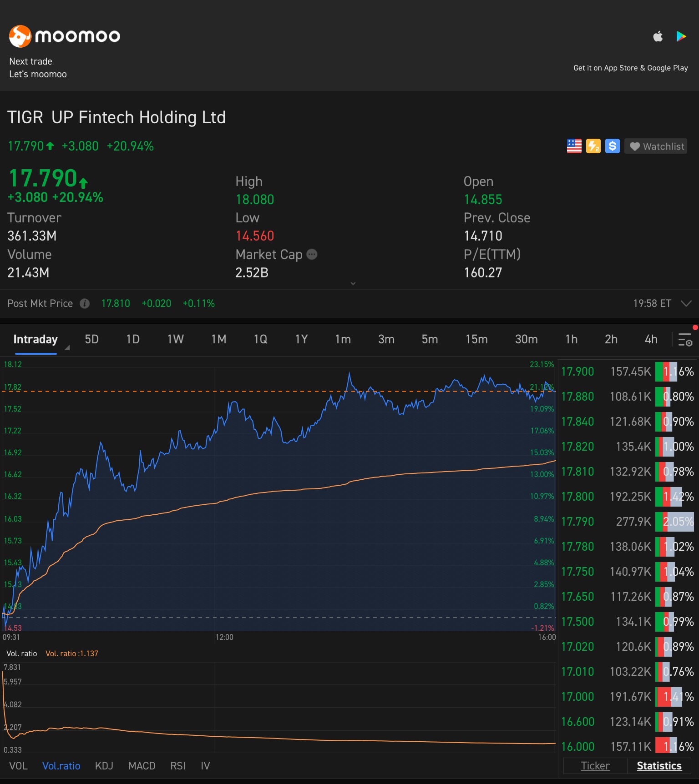Open the Apple App Store icon

click(658, 36)
